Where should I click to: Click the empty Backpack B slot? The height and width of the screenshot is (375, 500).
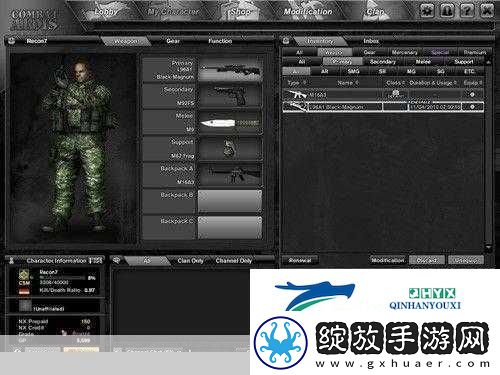tap(230, 201)
